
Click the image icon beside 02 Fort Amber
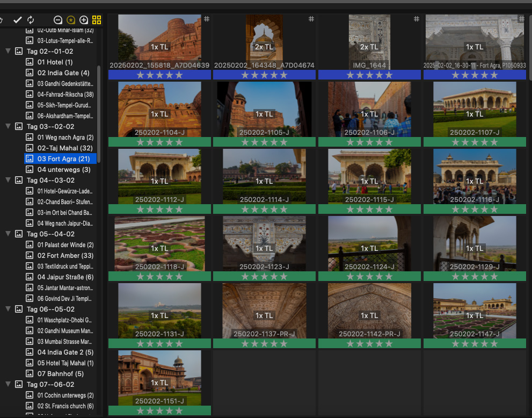pyautogui.click(x=30, y=256)
